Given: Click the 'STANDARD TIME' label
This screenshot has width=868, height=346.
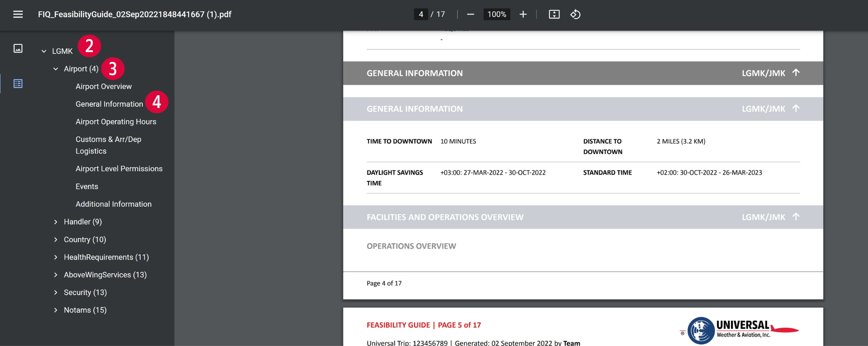Looking at the screenshot, I should pos(607,173).
